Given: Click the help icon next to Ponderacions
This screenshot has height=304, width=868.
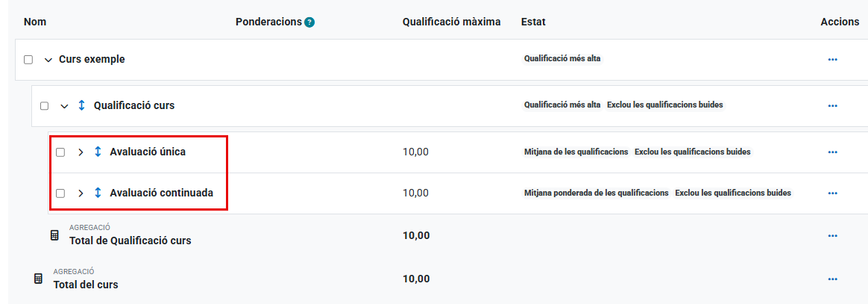Looking at the screenshot, I should click(x=309, y=22).
